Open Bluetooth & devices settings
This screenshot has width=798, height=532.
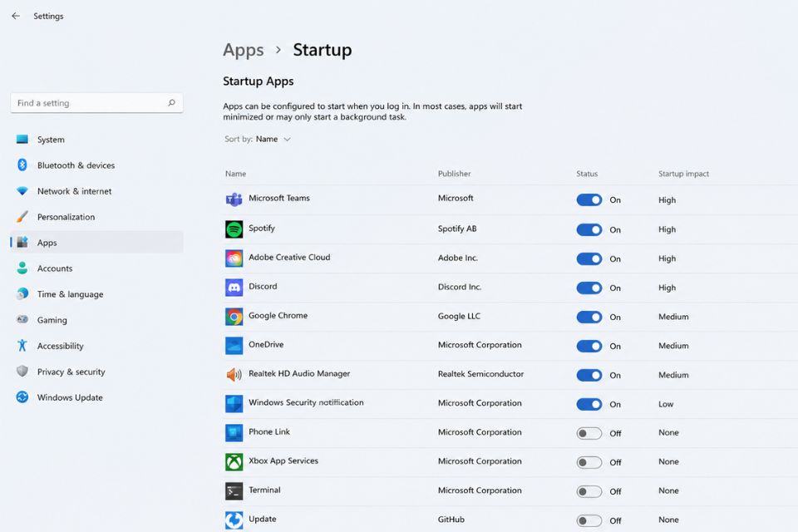click(96, 165)
